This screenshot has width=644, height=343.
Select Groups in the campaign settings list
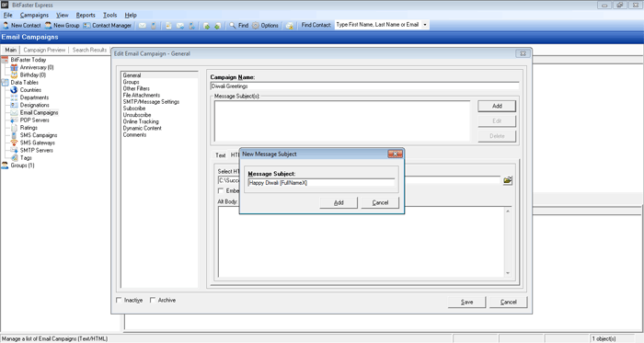(x=131, y=82)
